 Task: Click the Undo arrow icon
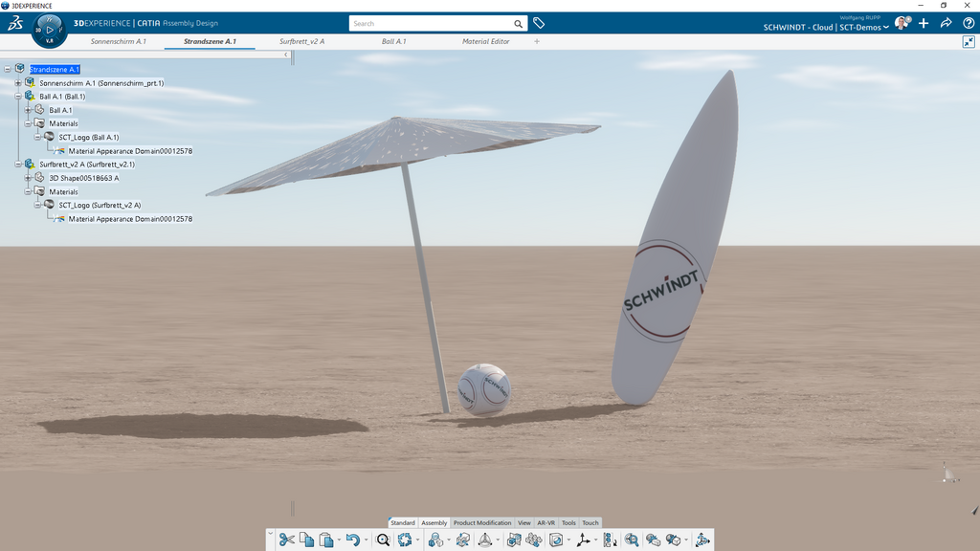tap(352, 540)
